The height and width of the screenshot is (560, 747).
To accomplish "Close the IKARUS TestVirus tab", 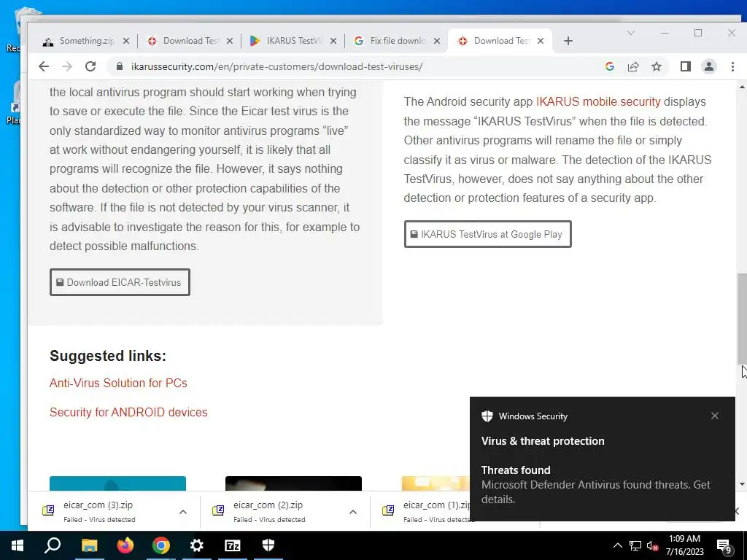I will click(333, 41).
